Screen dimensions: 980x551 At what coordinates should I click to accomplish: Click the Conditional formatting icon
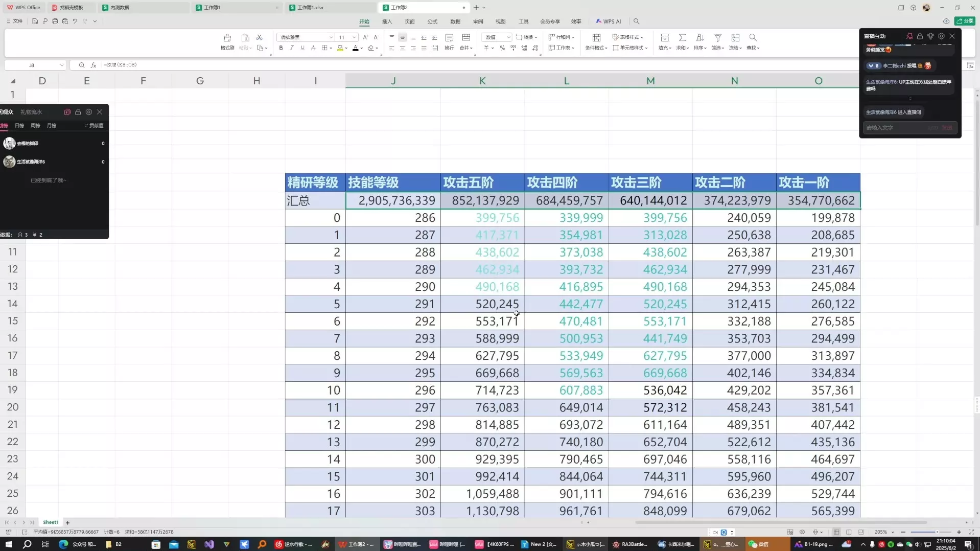point(596,38)
